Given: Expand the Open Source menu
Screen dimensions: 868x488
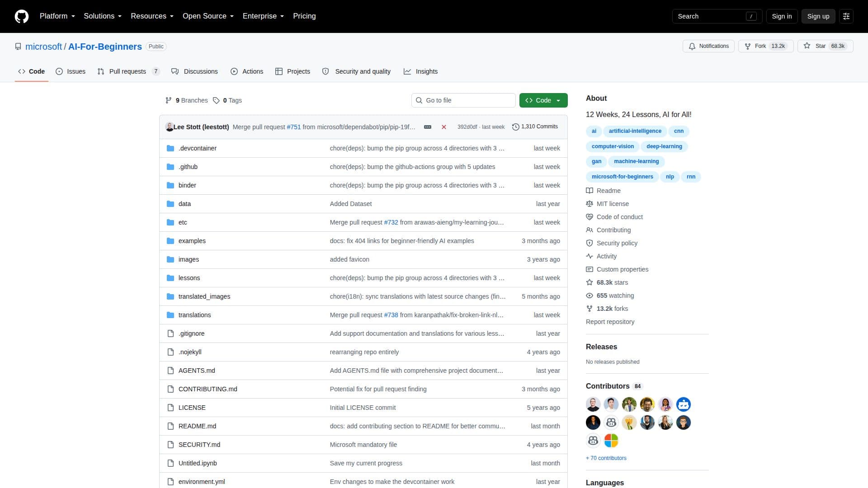Looking at the screenshot, I should 208,16.
